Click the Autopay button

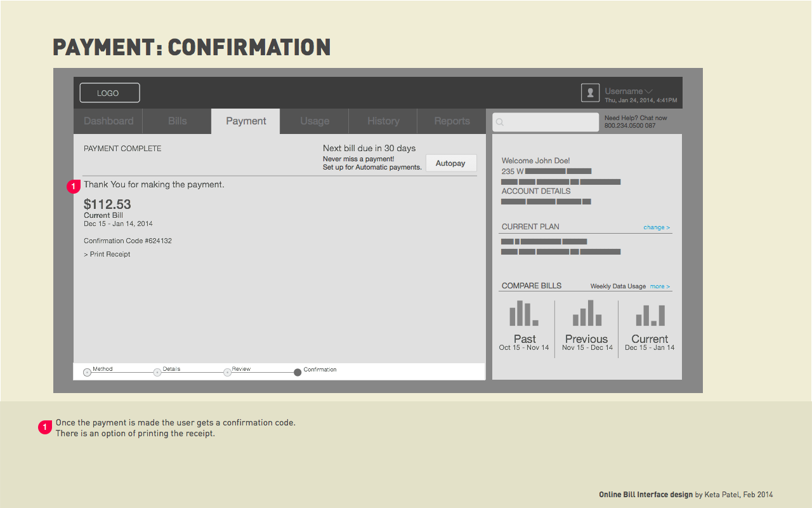pyautogui.click(x=450, y=163)
